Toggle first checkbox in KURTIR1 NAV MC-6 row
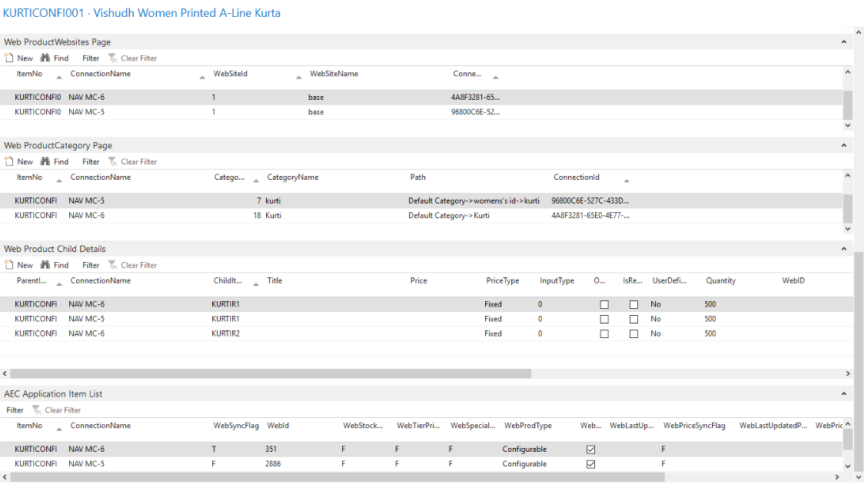 pyautogui.click(x=604, y=305)
